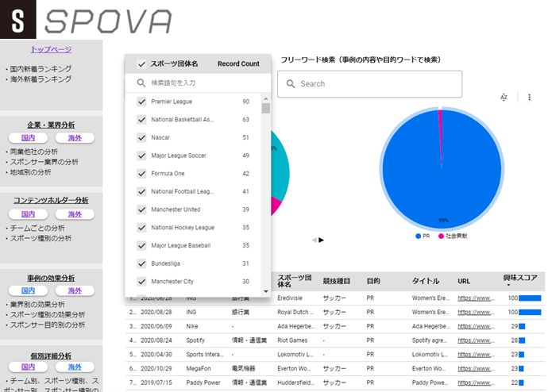Uncheck the National Football Leag... checkbox

pos(141,192)
